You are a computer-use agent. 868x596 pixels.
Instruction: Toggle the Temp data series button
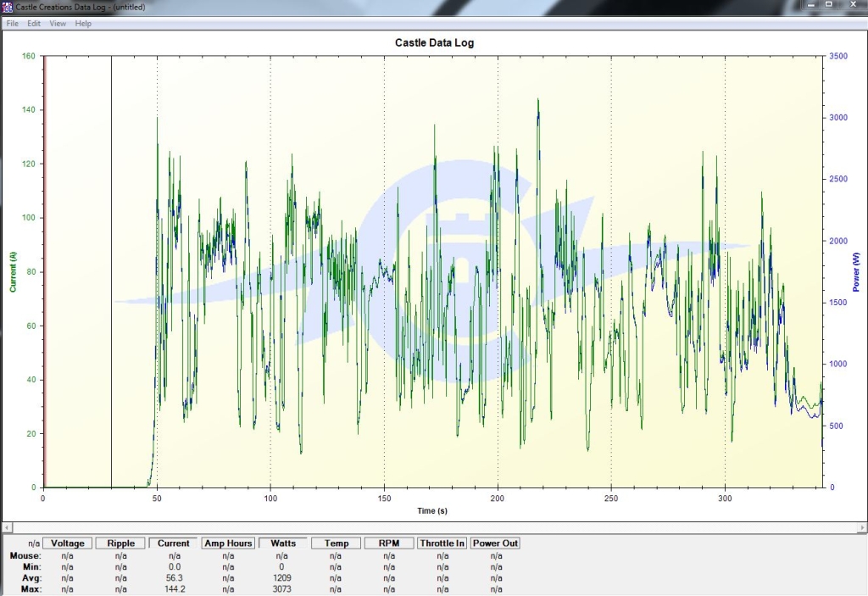tap(336, 543)
